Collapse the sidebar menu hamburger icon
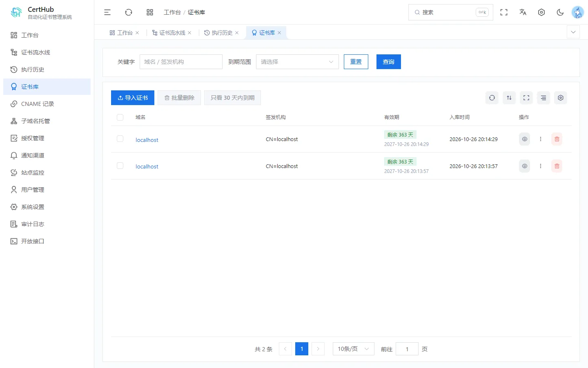Image resolution: width=588 pixels, height=368 pixels. (x=107, y=12)
